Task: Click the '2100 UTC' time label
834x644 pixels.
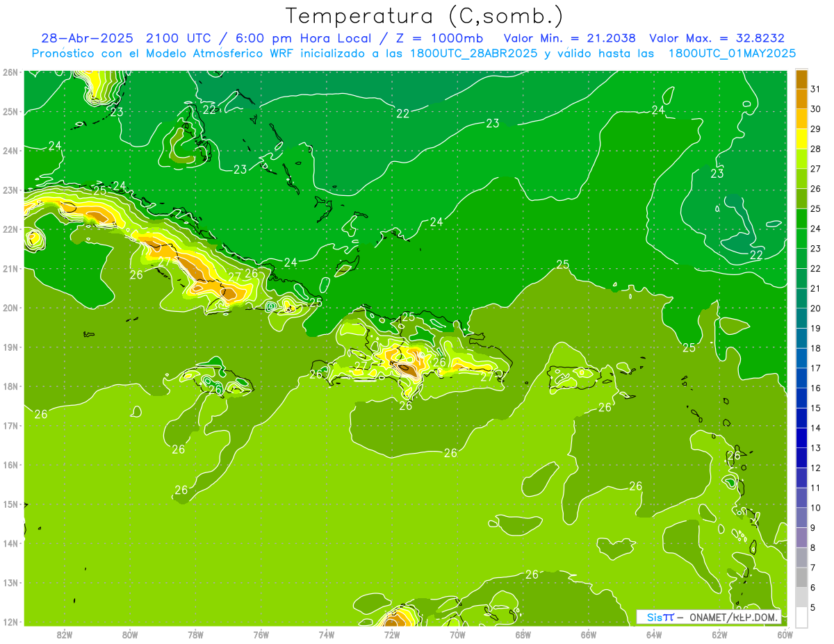Action: pyautogui.click(x=179, y=38)
